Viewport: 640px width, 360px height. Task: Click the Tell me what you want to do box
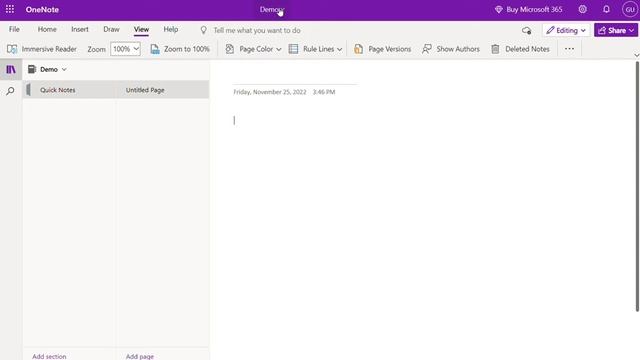257,31
